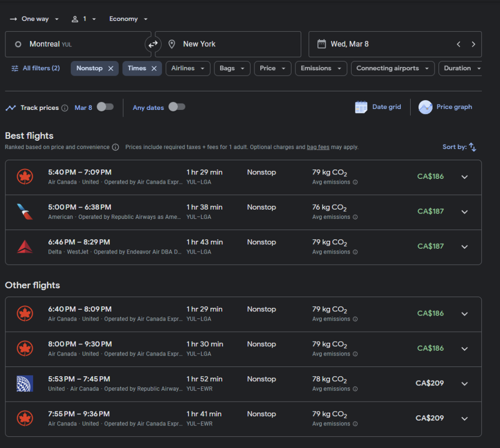500x448 pixels.
Task: Open All filters panel
Action: tap(36, 68)
